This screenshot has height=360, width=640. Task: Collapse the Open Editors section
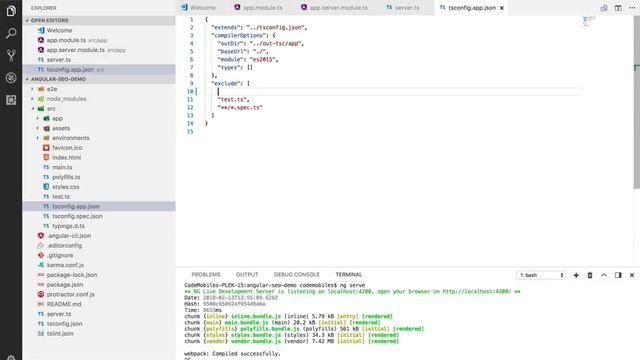coord(99,20)
